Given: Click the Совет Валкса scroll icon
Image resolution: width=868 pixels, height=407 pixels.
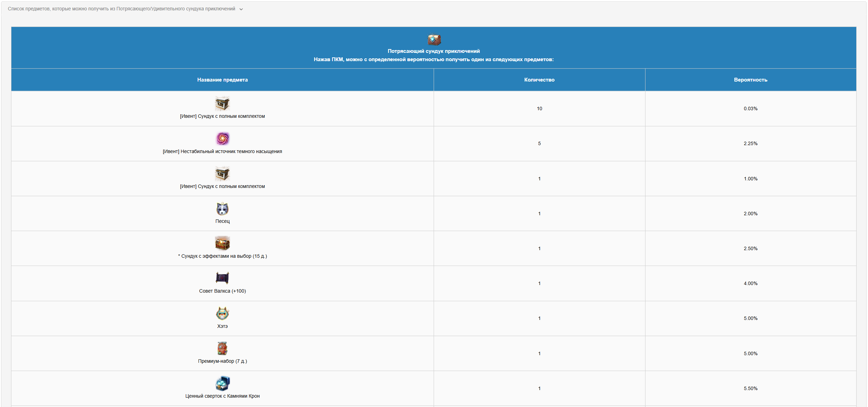Looking at the screenshot, I should [222, 278].
